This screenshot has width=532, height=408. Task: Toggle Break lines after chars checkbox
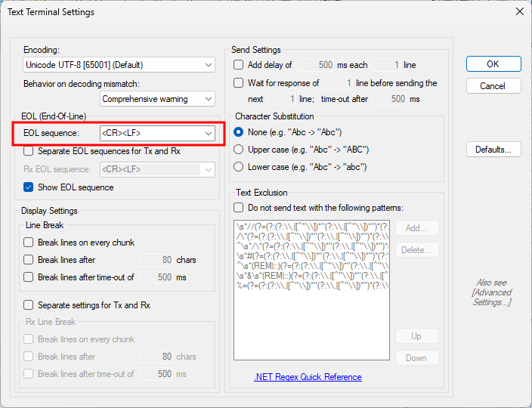click(x=29, y=260)
